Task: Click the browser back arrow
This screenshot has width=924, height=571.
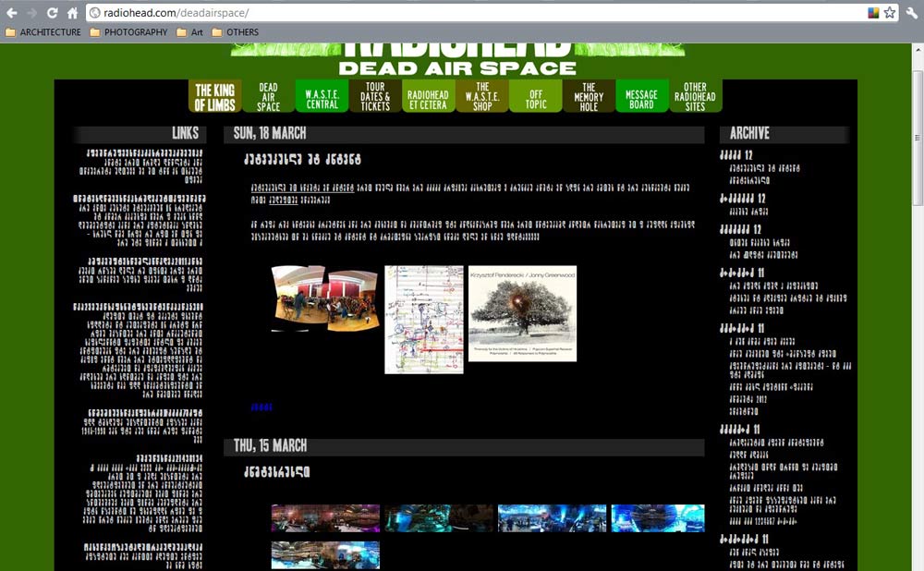Action: (12, 12)
